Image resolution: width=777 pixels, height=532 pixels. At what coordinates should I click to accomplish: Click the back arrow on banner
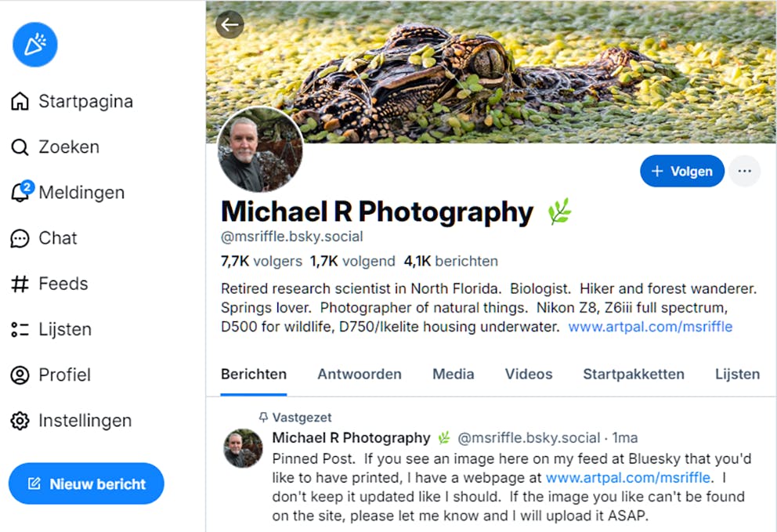[x=229, y=24]
